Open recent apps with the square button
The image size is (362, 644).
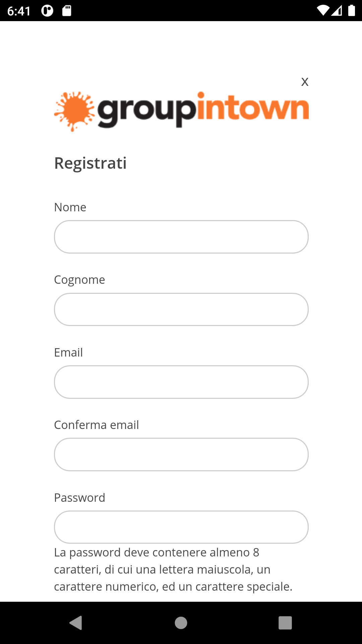(285, 623)
